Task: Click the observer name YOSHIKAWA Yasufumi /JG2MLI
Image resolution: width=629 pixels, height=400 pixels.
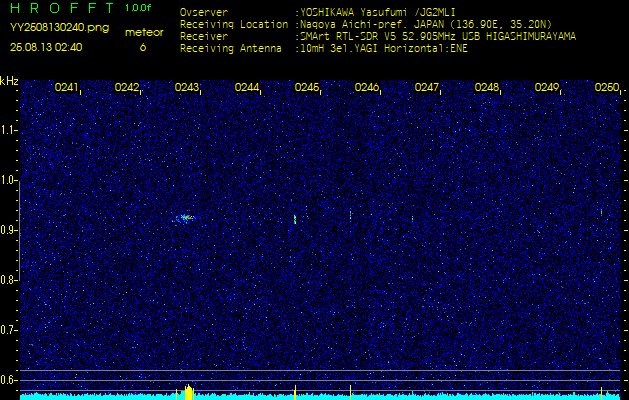Action: pos(377,12)
